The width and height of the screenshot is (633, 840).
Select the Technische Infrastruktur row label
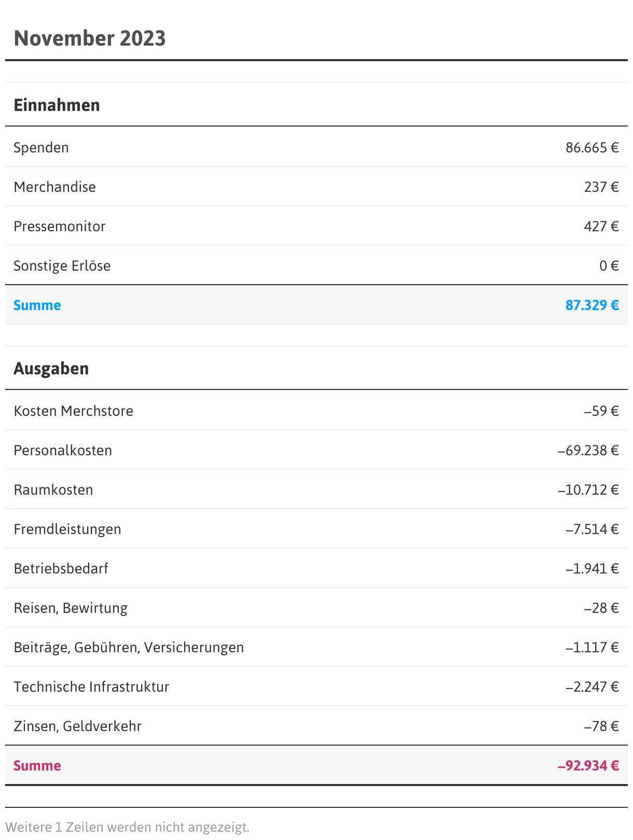point(91,687)
